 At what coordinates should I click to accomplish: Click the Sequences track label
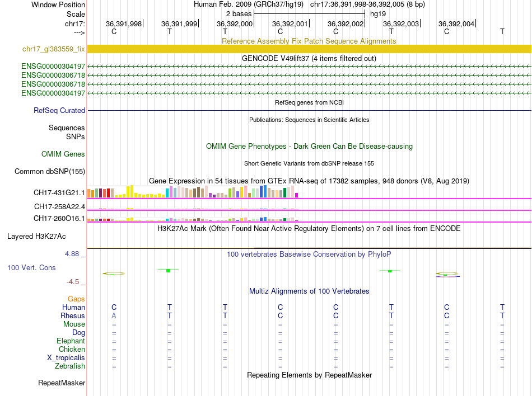coord(67,128)
